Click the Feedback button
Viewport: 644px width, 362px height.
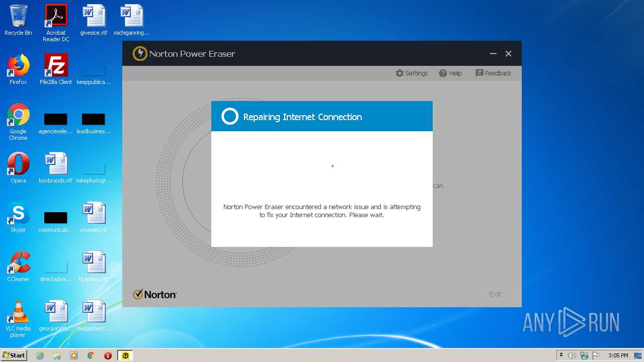493,73
